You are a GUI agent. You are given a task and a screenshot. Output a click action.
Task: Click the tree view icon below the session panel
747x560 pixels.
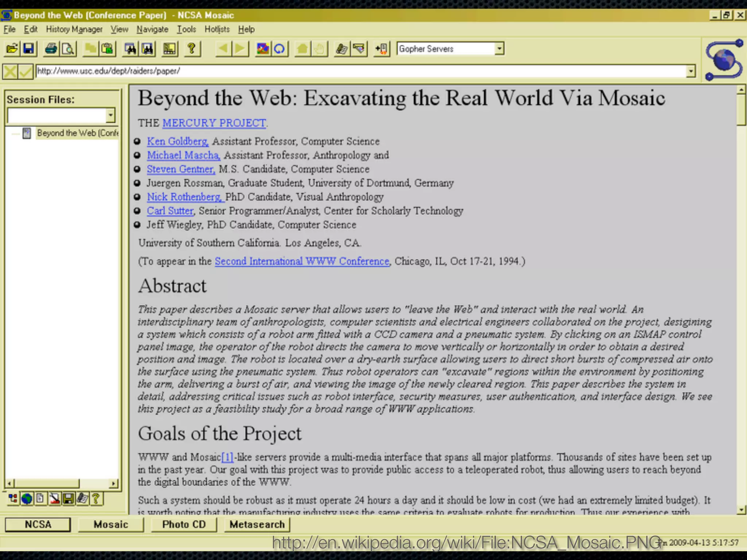[x=13, y=498]
